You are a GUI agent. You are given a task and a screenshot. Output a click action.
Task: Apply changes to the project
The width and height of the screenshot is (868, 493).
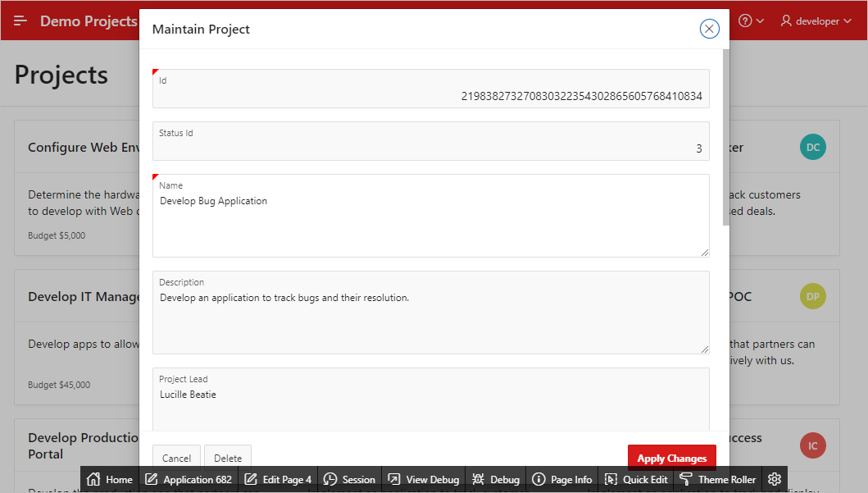(x=671, y=457)
